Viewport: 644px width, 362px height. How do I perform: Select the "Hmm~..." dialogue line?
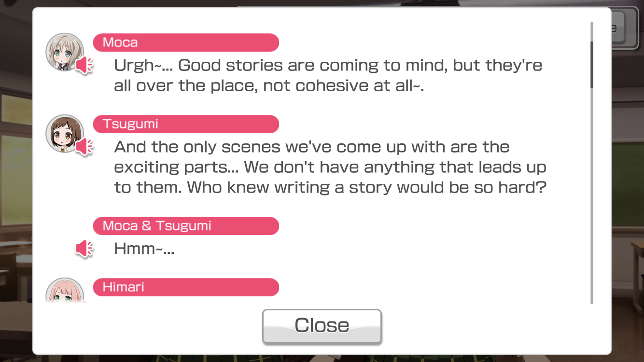[x=144, y=249]
